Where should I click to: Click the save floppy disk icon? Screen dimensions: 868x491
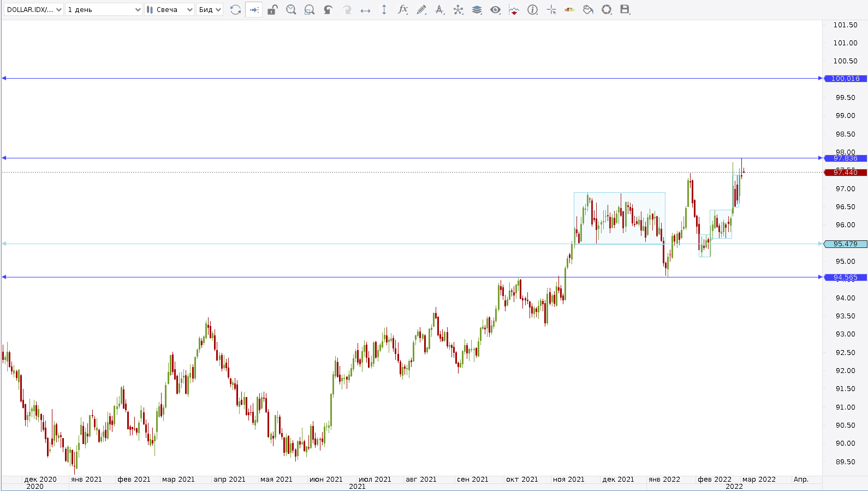click(625, 10)
